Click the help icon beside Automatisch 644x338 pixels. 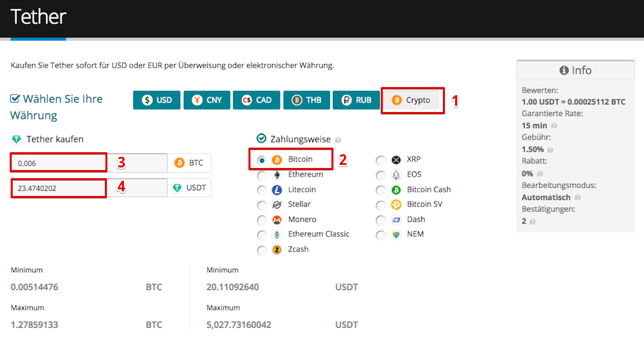(x=577, y=198)
